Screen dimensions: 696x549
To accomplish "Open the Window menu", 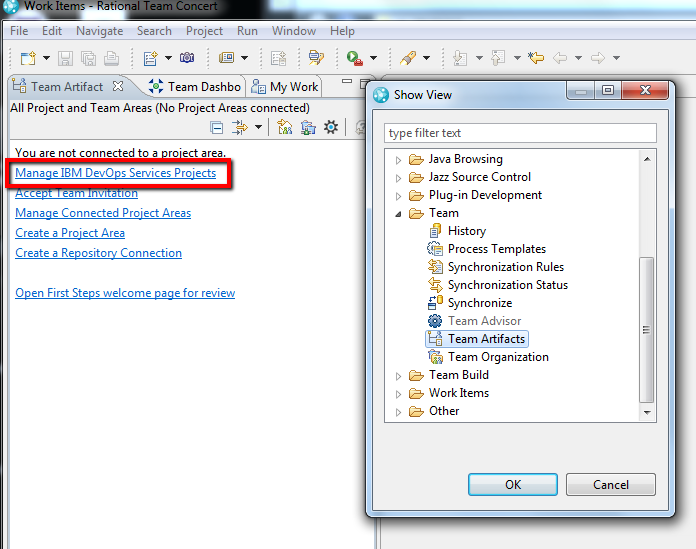I will pos(294,31).
